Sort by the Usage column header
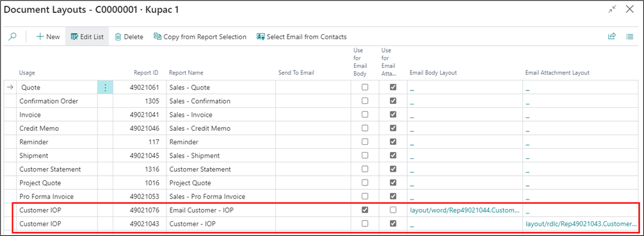The height and width of the screenshot is (236, 644). point(27,72)
